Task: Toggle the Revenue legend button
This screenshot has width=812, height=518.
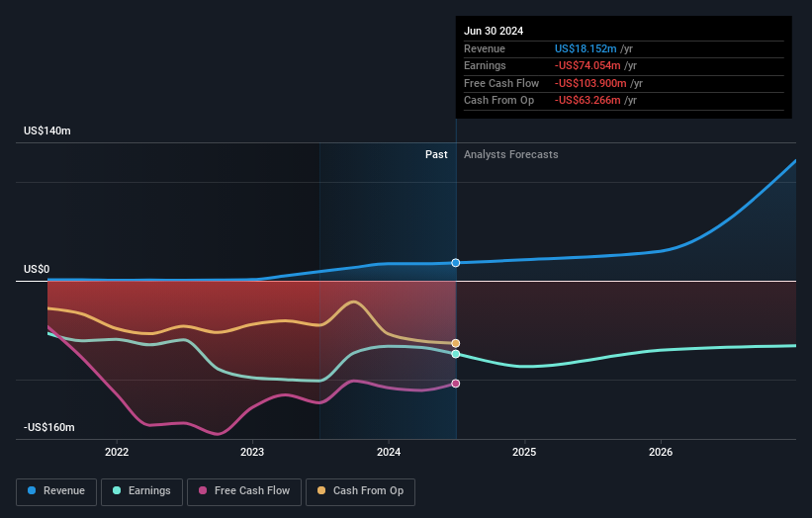Action: (x=56, y=491)
